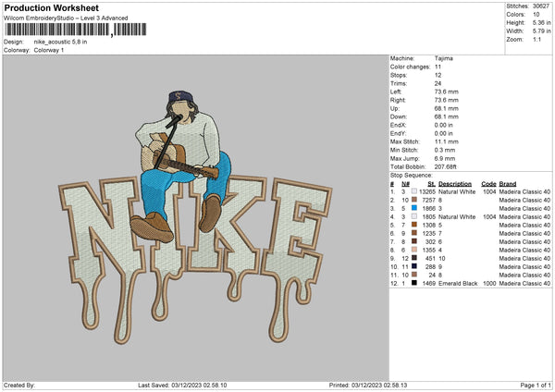
Task: Click the 'Down:' label
Action: coord(399,116)
